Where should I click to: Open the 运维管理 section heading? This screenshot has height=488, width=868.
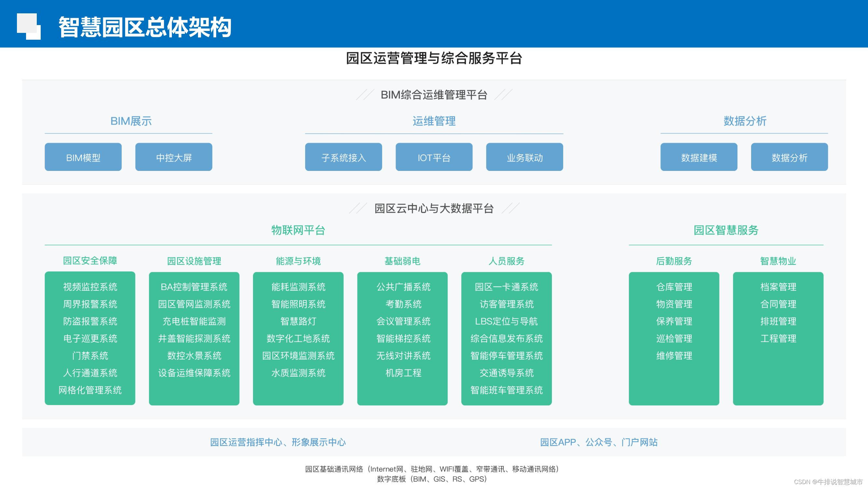(x=434, y=121)
